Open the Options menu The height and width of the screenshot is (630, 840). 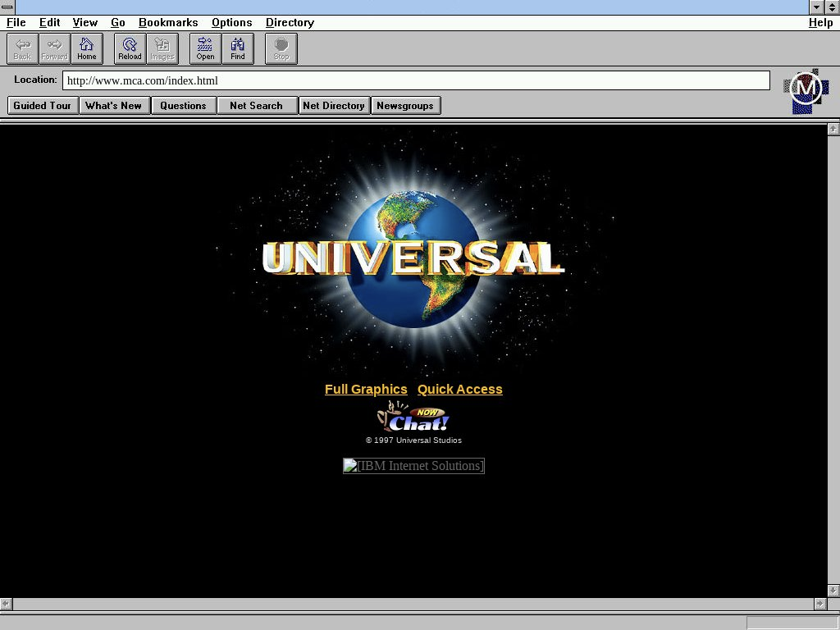click(x=231, y=23)
